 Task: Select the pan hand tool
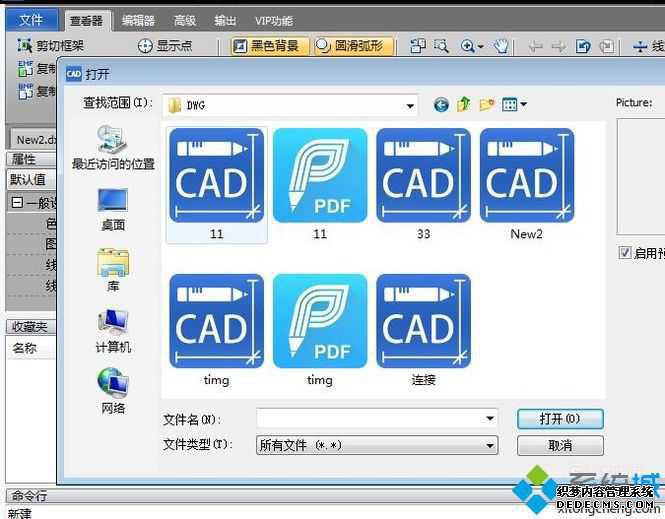pos(501,46)
